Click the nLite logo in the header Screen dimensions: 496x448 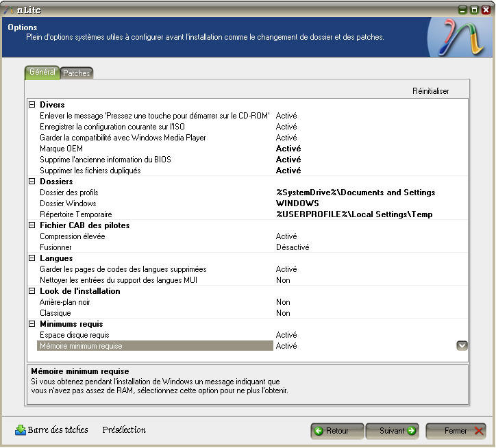click(461, 37)
